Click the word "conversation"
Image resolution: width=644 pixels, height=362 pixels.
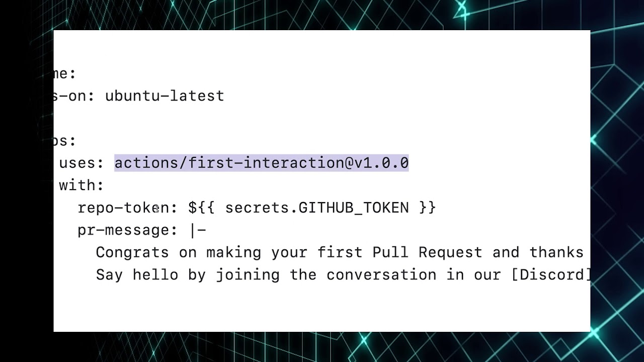[381, 275]
